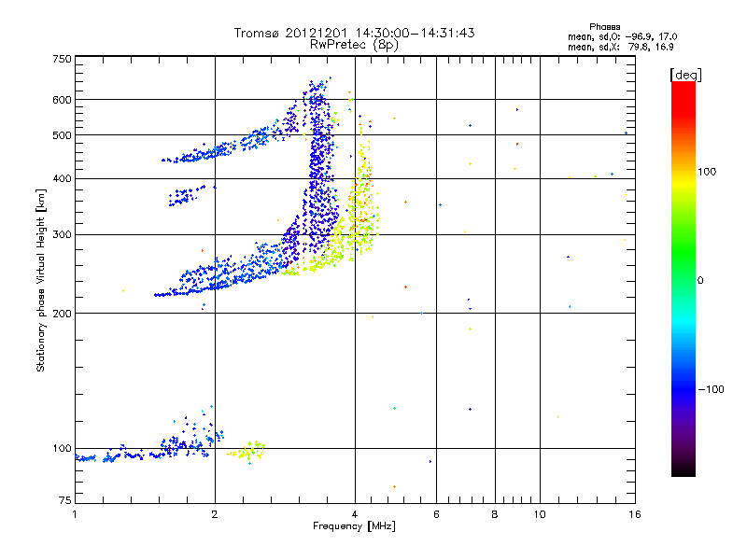747x560 pixels.
Task: Click the colorbar tick label '100'
Action: (x=707, y=172)
